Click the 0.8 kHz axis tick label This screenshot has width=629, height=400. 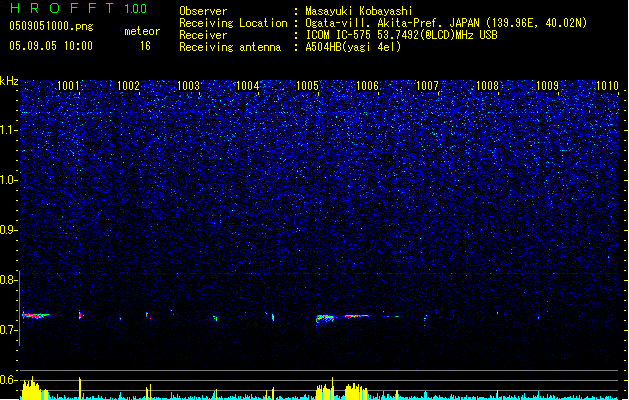coord(8,280)
